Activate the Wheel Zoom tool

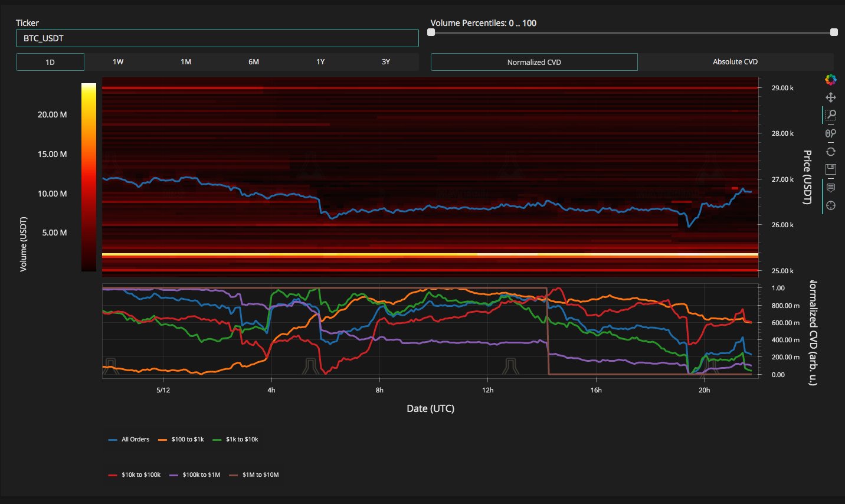831,133
